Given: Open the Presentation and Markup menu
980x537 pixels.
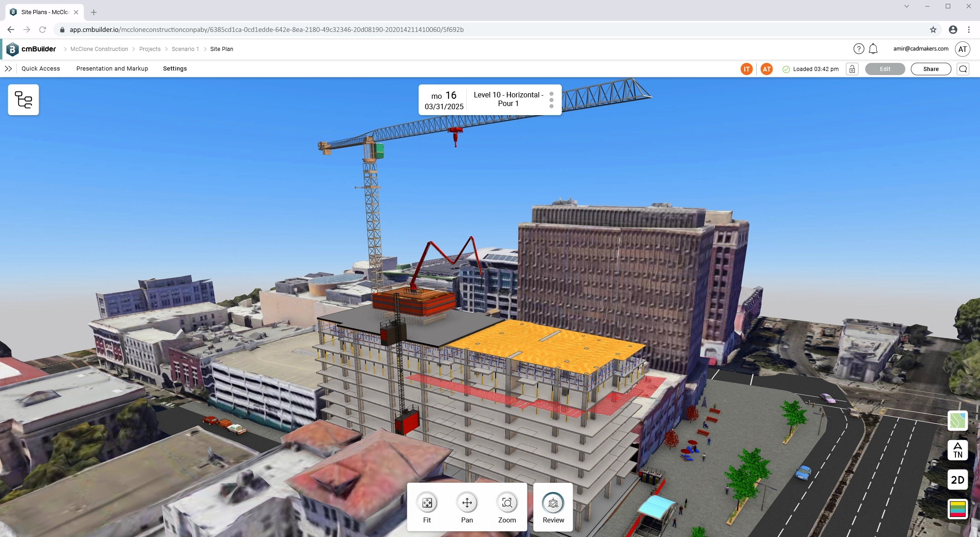Looking at the screenshot, I should coord(112,69).
